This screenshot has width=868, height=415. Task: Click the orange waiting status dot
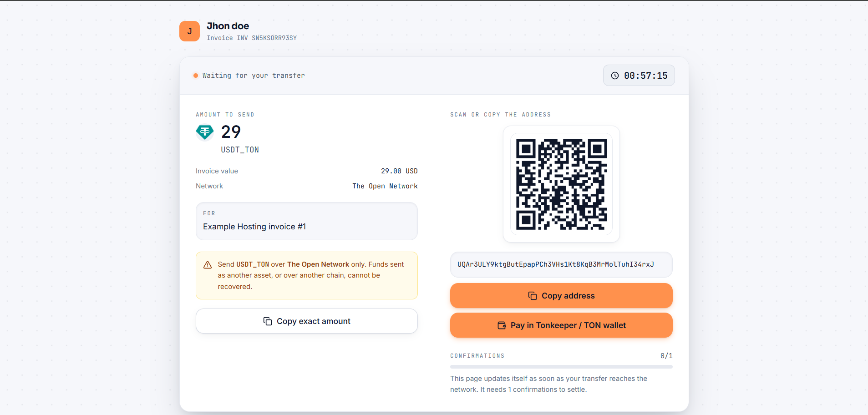[x=196, y=76]
